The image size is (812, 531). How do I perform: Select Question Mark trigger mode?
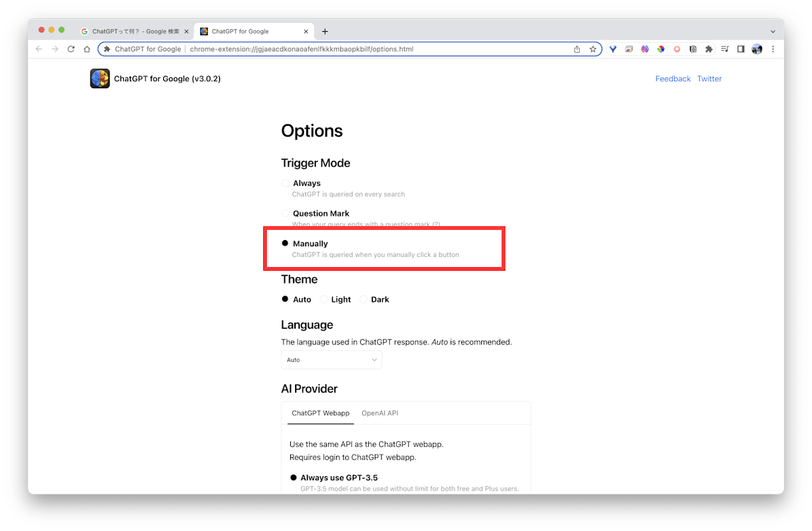(x=286, y=214)
